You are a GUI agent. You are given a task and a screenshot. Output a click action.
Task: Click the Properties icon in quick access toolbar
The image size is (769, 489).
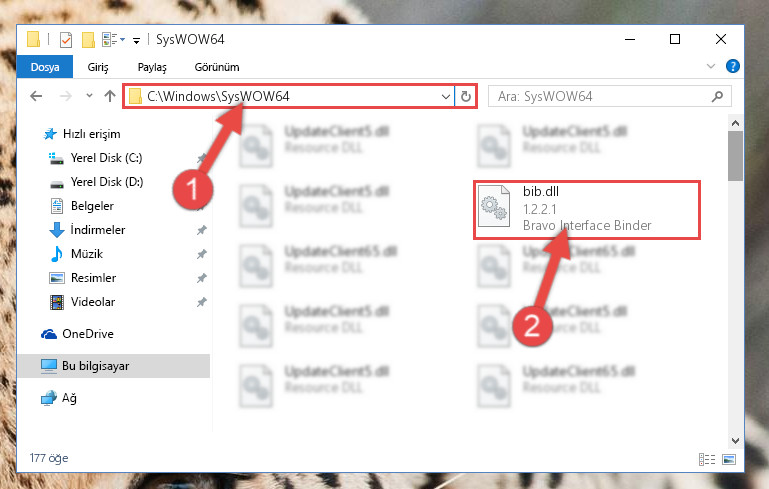(x=66, y=40)
